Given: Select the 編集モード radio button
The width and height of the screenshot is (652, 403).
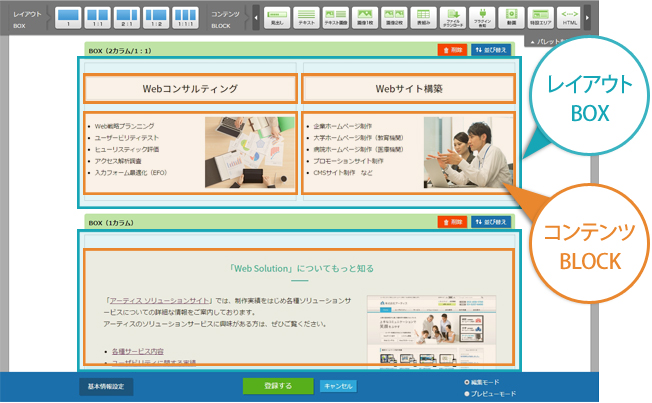Looking at the screenshot, I should pos(467,382).
